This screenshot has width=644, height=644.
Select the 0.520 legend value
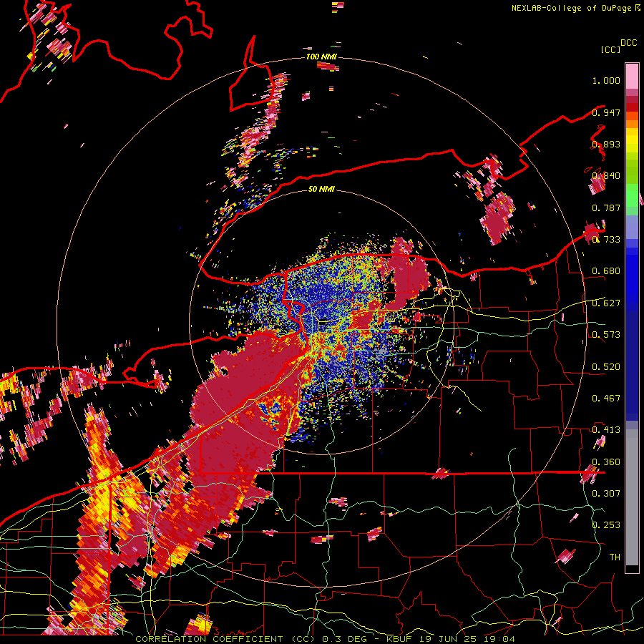coord(606,367)
